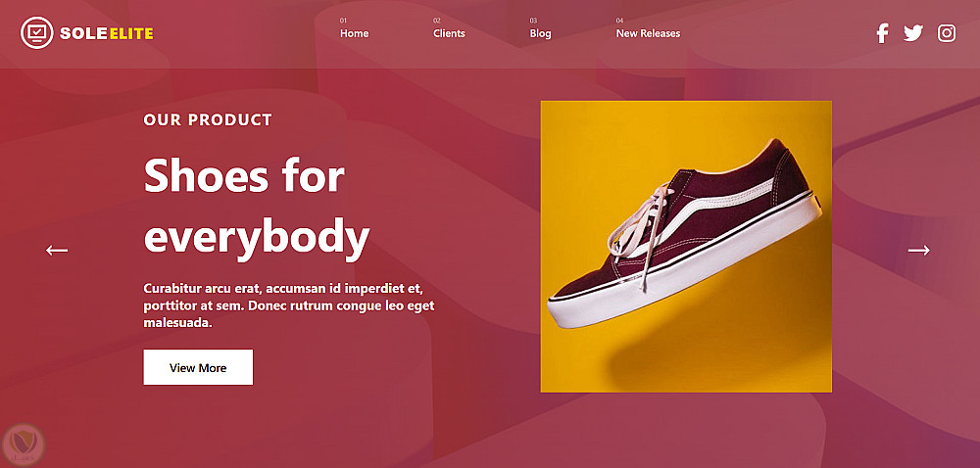
Task: Click the OUR PRODUCT label
Action: [208, 120]
